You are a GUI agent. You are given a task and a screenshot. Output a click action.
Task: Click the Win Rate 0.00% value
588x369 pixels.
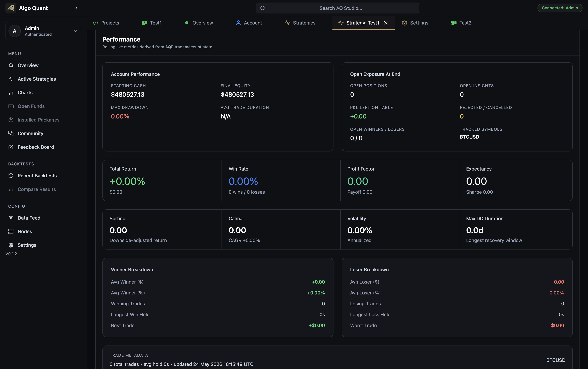tap(243, 181)
